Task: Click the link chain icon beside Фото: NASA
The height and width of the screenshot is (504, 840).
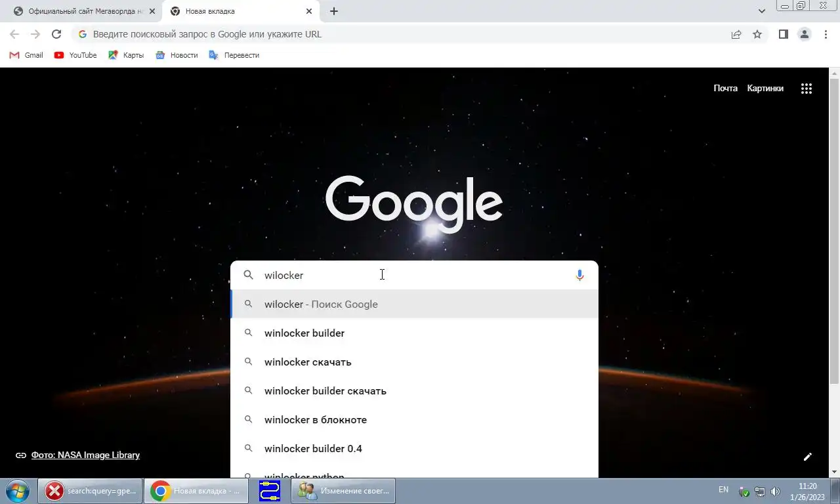Action: (21, 455)
